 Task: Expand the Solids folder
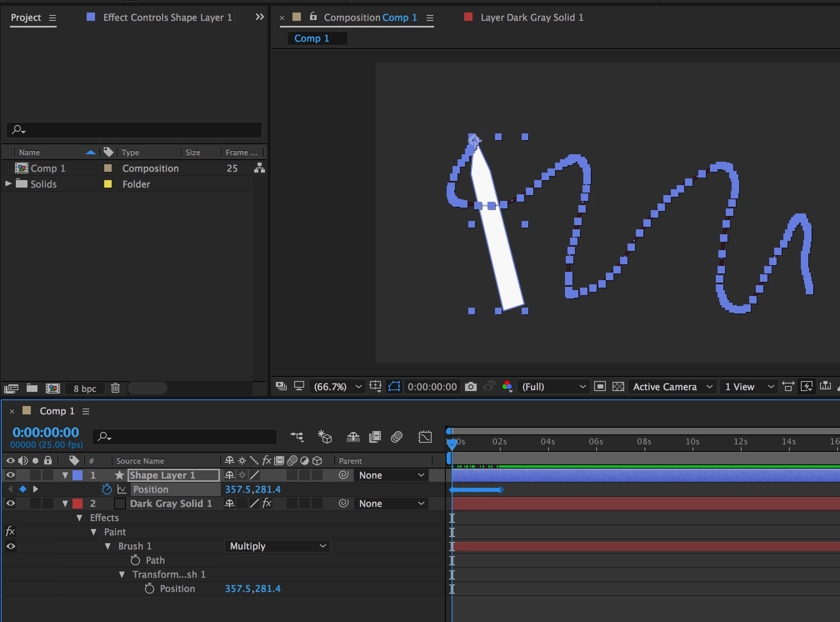[x=8, y=184]
